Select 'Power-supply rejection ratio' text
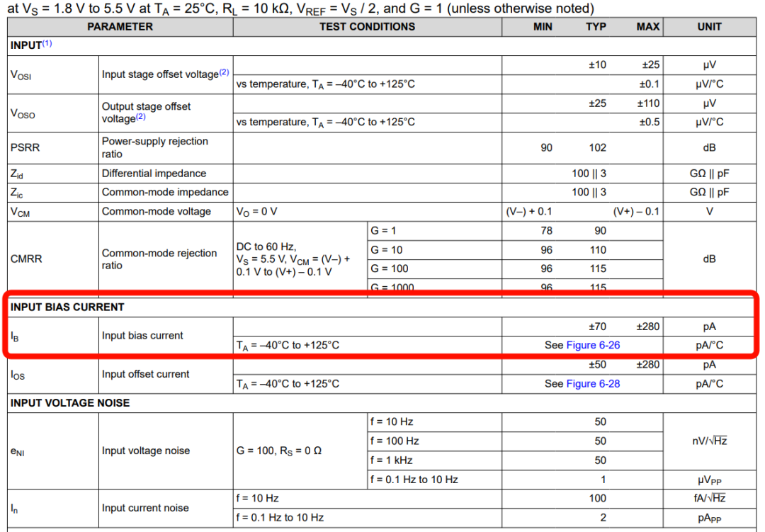 155,147
